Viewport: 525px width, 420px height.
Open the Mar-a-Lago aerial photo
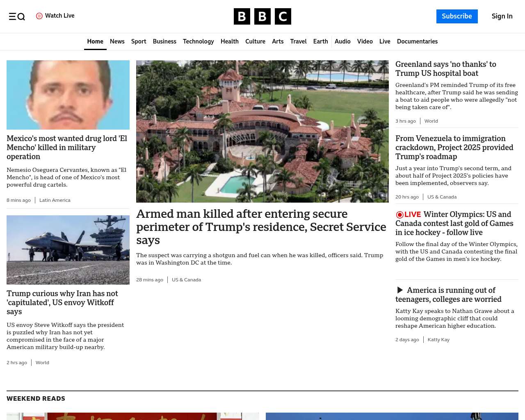coord(262,131)
